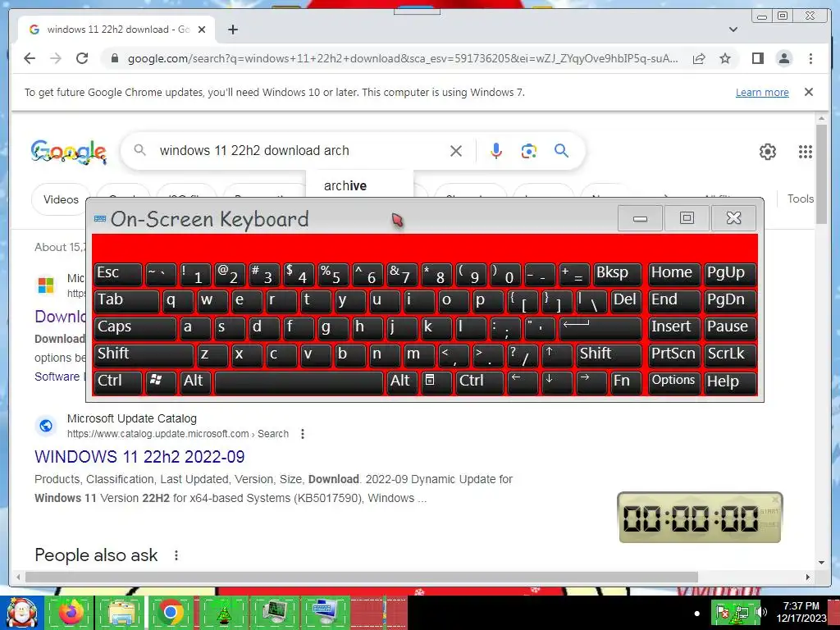Viewport: 840px width, 630px height.
Task: Click the Chrome taskbar icon
Action: (x=171, y=612)
